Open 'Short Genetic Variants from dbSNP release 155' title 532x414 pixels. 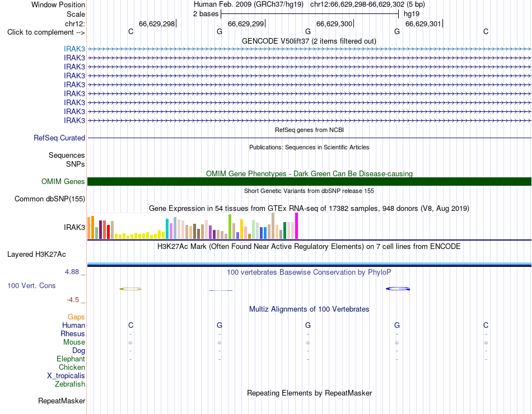click(x=309, y=191)
